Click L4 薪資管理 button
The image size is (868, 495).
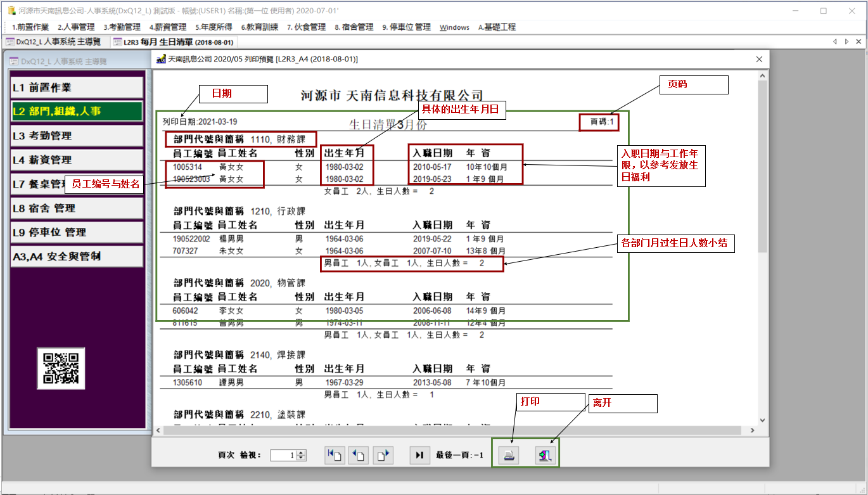click(77, 160)
